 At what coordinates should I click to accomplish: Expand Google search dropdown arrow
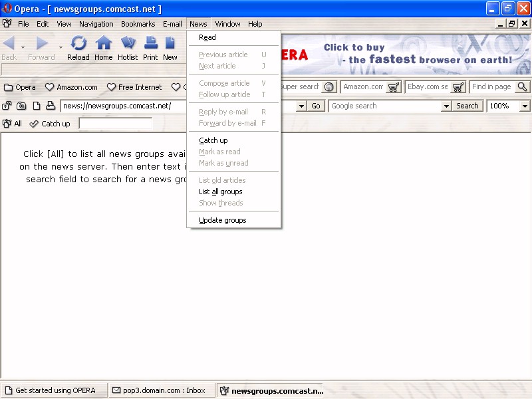click(446, 106)
